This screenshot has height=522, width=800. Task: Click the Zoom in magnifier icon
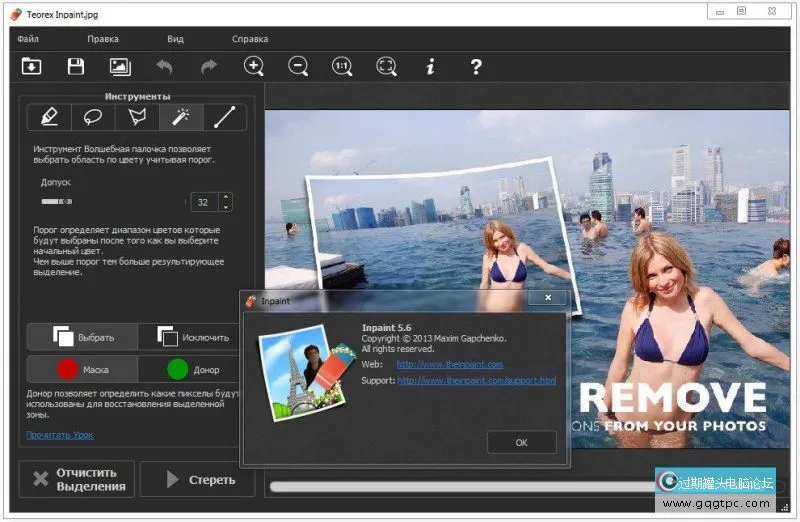click(254, 66)
